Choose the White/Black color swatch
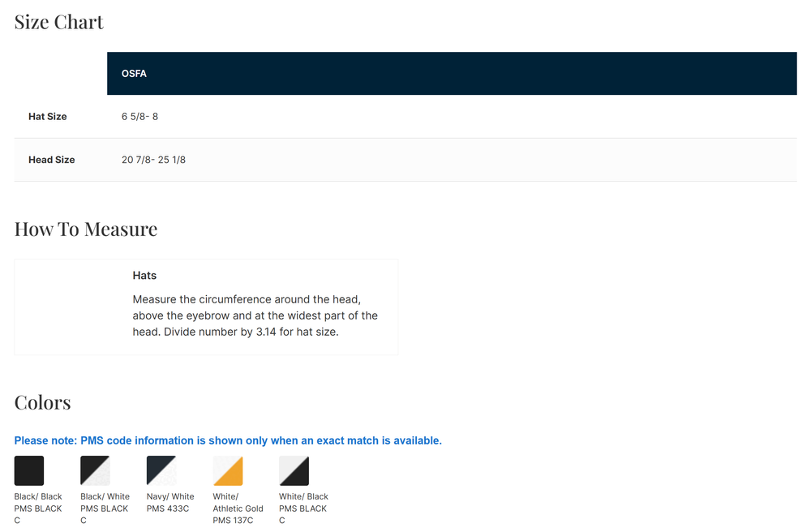This screenshot has width=811, height=532. (x=294, y=470)
